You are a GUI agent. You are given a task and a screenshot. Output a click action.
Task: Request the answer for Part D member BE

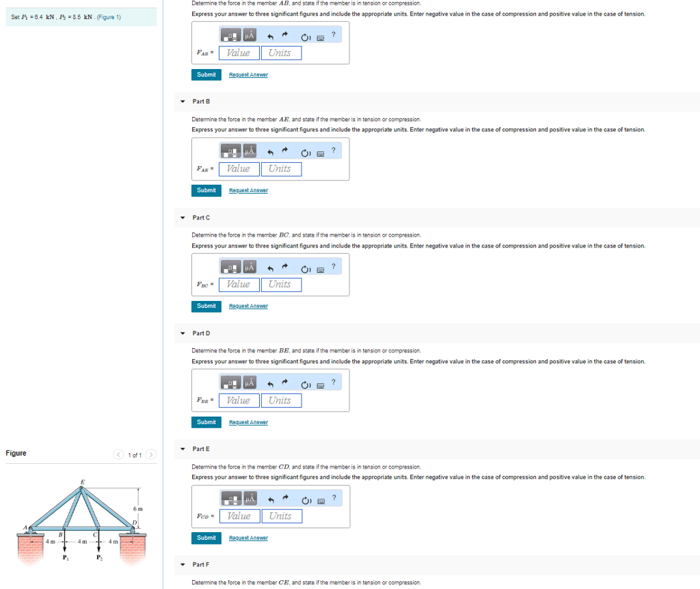point(248,422)
